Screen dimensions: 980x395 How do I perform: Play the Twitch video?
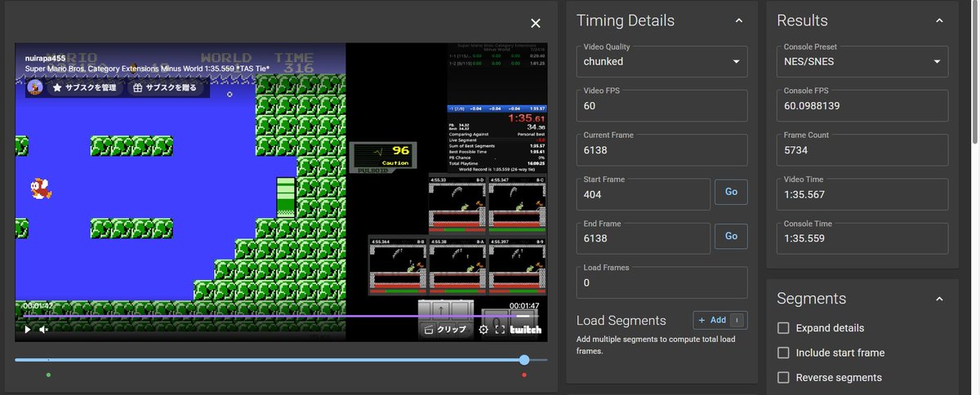[x=27, y=330]
